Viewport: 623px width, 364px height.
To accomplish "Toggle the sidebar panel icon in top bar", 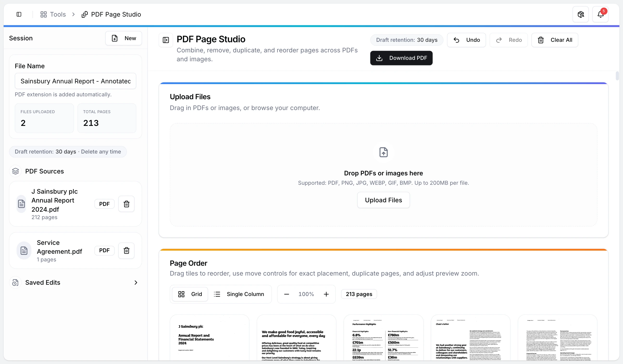I will tap(19, 14).
